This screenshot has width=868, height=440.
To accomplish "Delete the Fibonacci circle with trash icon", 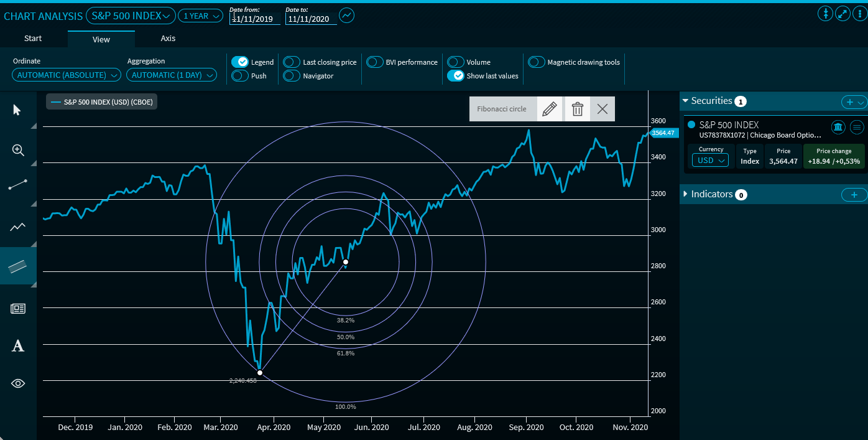I will [578, 109].
